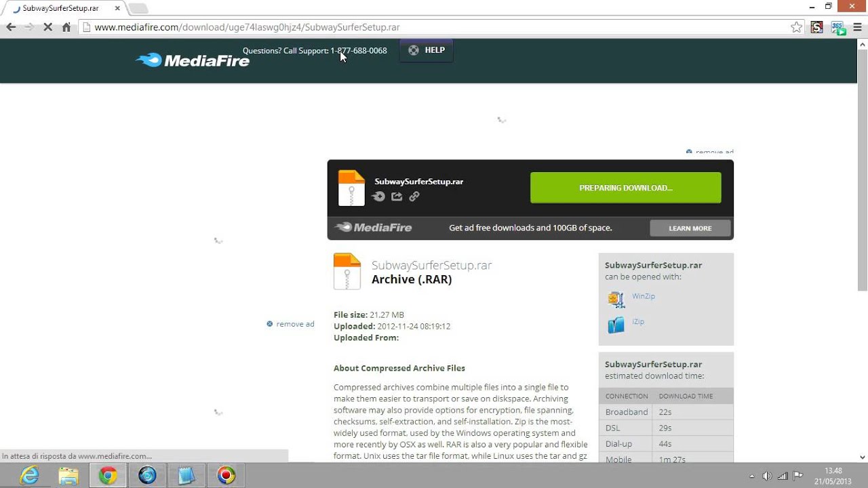This screenshot has width=868, height=488.
Task: Open the browser home page icon
Action: 66,27
